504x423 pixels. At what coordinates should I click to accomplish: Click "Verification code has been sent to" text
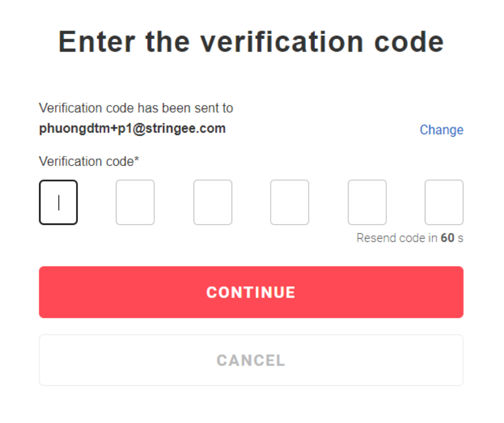(136, 108)
